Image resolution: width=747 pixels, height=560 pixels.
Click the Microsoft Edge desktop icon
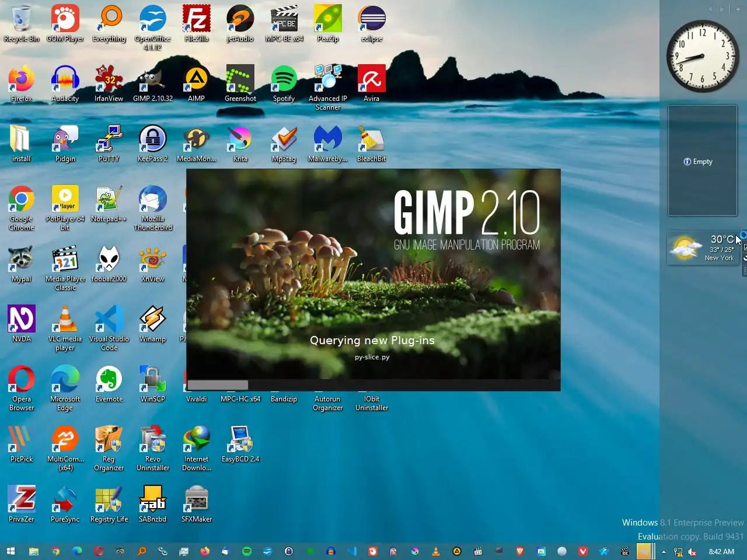click(x=65, y=388)
